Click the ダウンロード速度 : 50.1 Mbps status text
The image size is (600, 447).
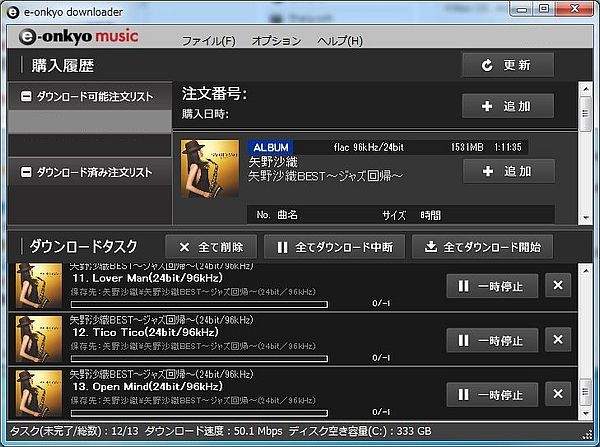pyautogui.click(x=214, y=431)
